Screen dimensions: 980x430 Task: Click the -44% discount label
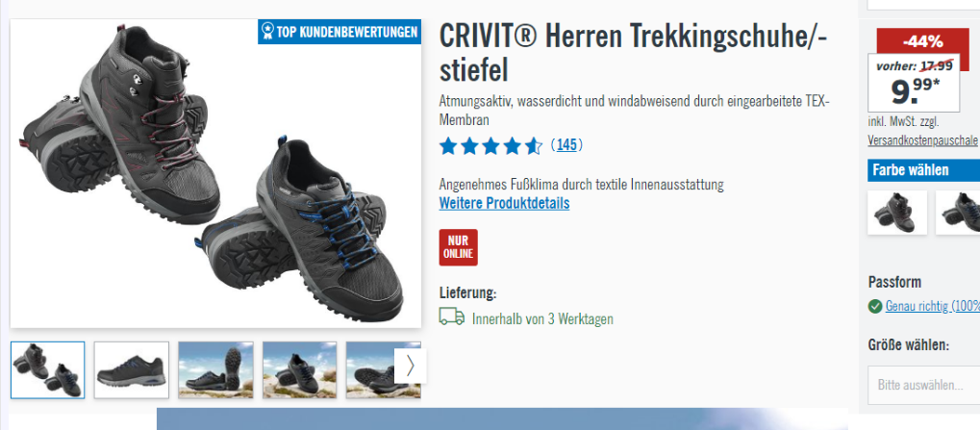[922, 42]
